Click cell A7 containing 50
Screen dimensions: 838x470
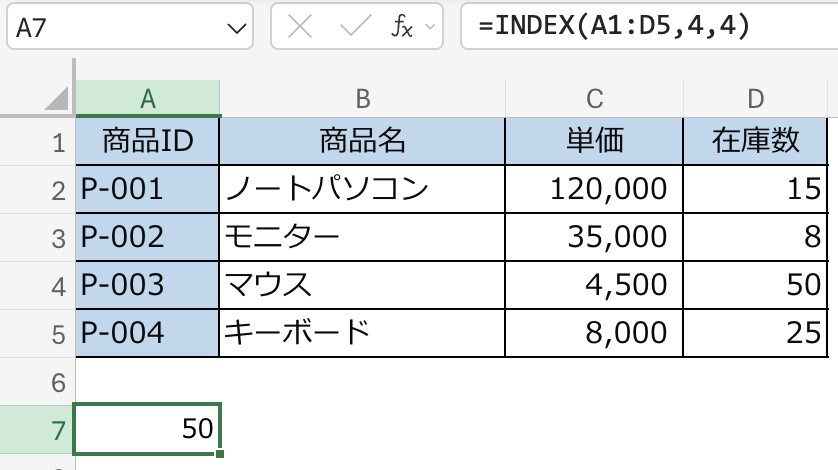coord(148,429)
